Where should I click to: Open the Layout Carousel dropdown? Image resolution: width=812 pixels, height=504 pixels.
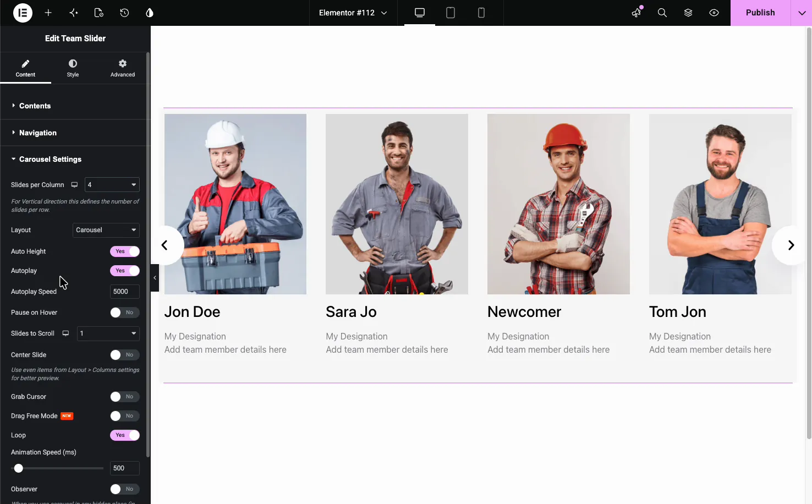106,230
